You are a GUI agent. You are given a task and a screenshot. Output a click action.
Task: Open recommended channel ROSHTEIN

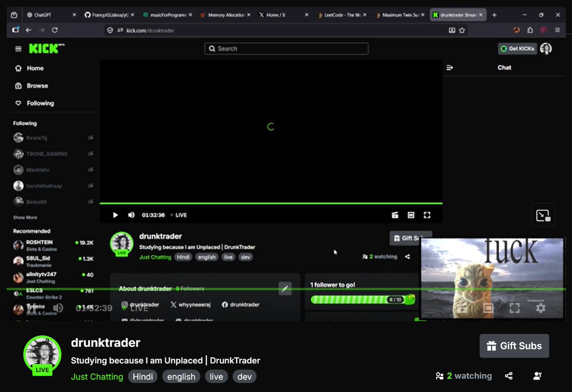pos(52,245)
